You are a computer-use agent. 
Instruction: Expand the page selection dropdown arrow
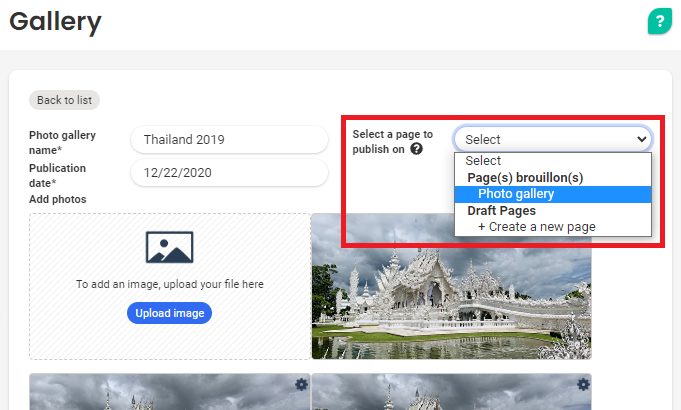pos(641,140)
